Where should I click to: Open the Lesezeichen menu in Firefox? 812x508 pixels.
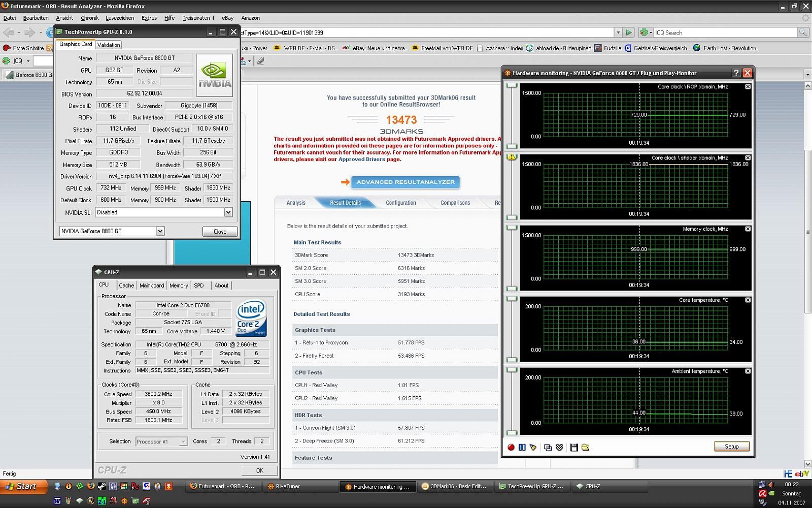click(x=120, y=18)
